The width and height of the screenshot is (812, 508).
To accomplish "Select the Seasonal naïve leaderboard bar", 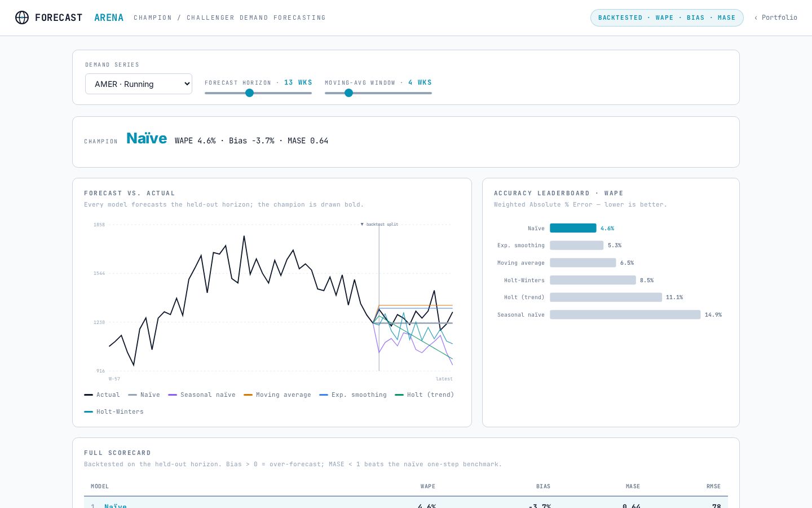I will (625, 315).
